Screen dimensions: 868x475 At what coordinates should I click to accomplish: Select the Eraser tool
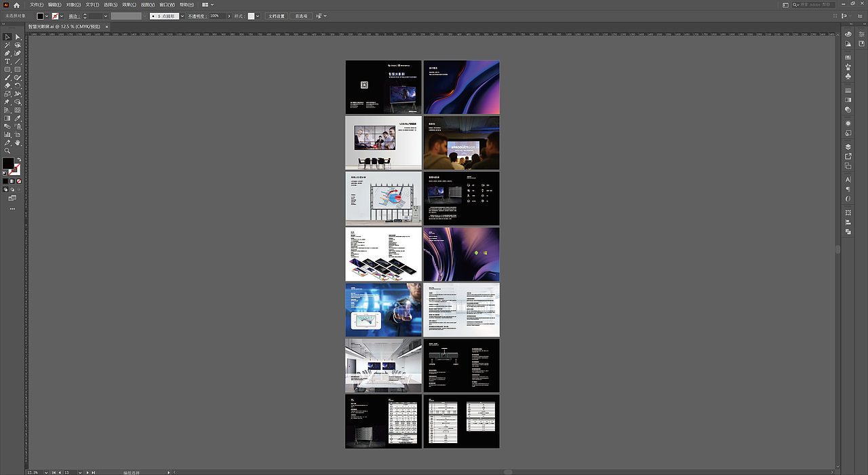tap(7, 86)
